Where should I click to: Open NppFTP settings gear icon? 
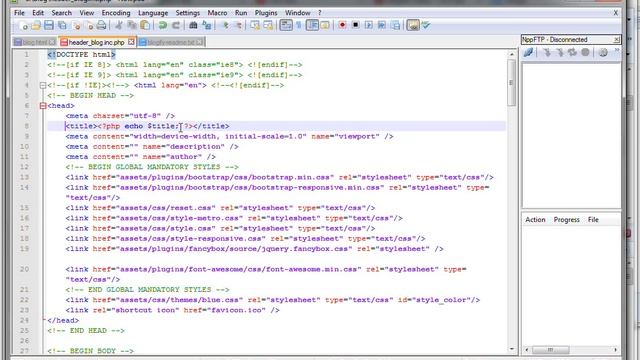point(603,52)
